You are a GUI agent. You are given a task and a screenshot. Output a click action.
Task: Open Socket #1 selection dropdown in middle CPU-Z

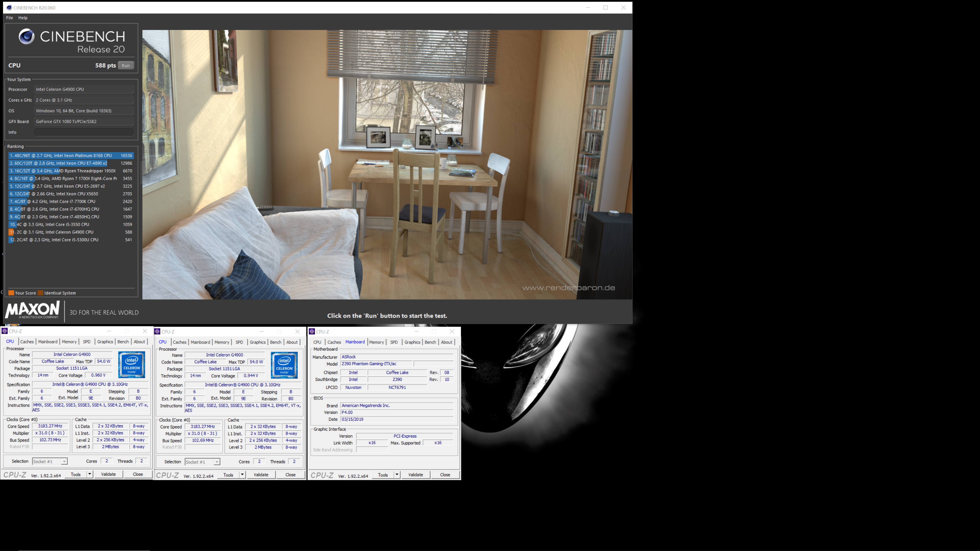(x=202, y=462)
